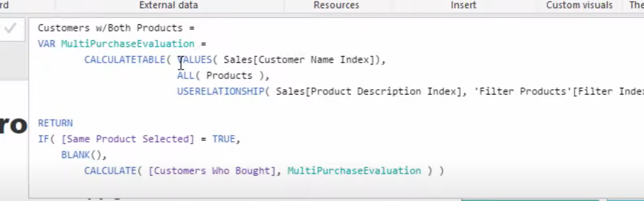
Task: Click the BLANK() function
Action: pos(81,155)
